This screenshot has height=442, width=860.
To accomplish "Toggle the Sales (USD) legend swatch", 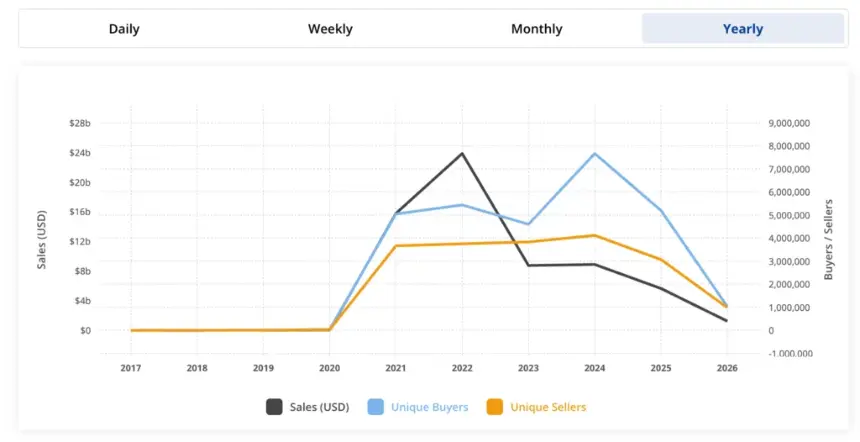I will (274, 407).
